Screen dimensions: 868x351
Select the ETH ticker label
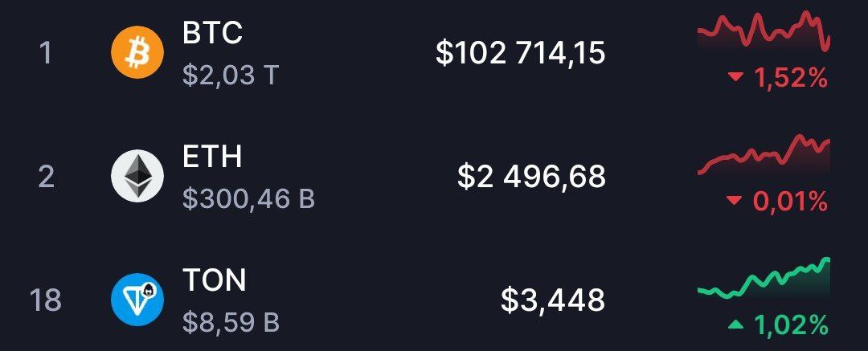212,157
